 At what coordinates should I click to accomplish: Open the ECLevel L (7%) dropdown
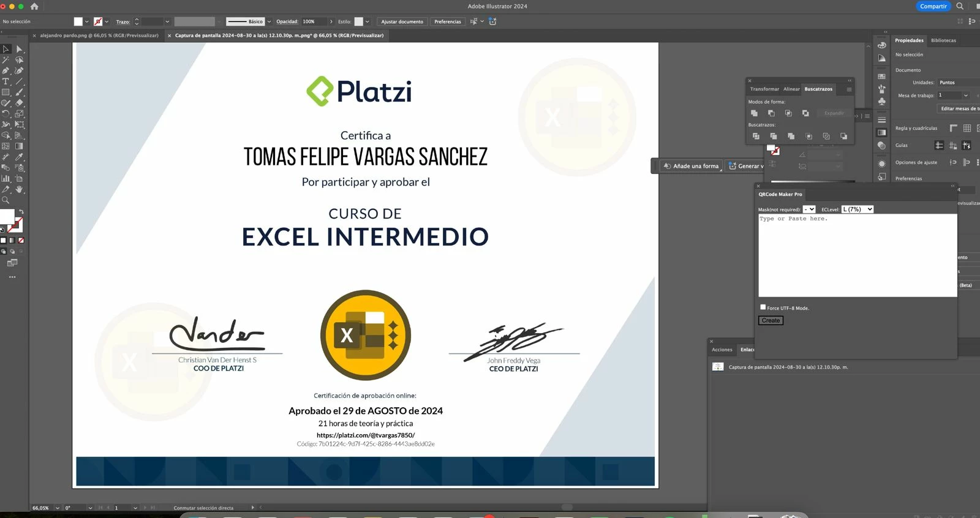[x=857, y=209]
